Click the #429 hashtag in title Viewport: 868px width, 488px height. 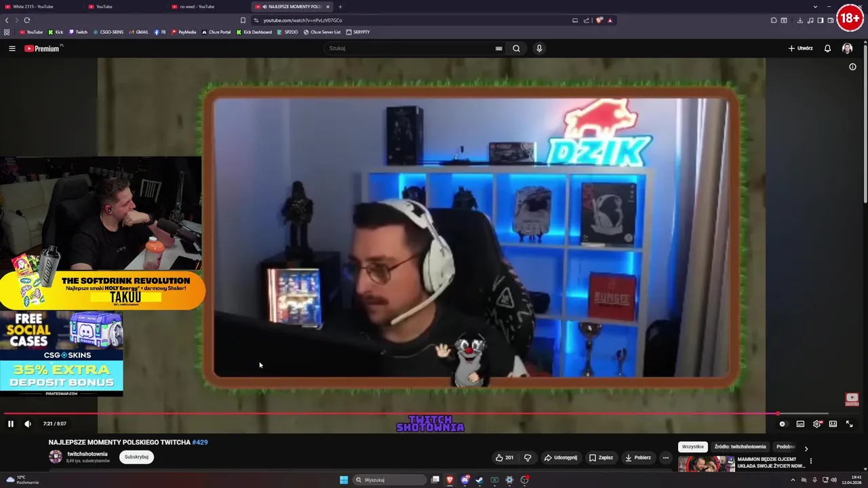[200, 442]
